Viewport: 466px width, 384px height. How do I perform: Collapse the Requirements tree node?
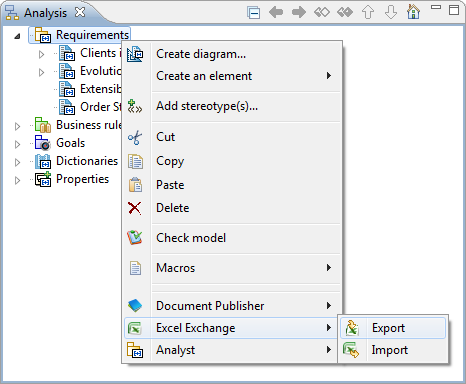[17, 36]
